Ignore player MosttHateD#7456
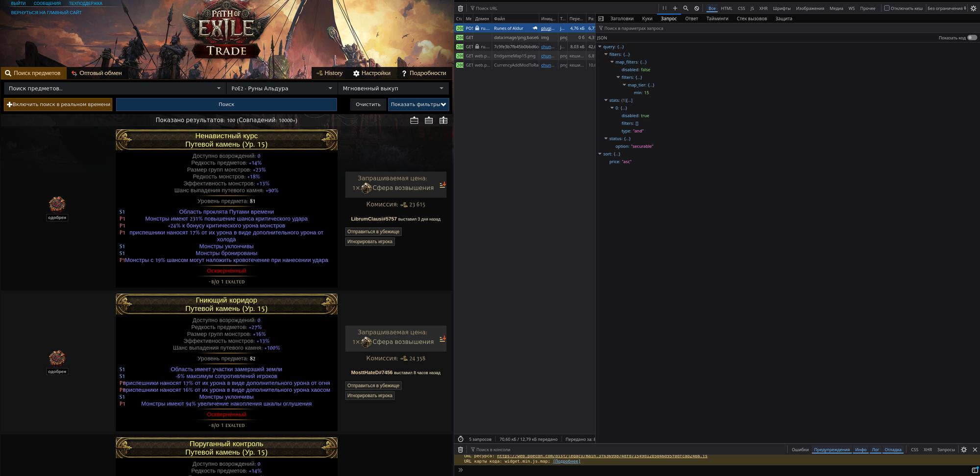980x476 pixels. point(370,396)
